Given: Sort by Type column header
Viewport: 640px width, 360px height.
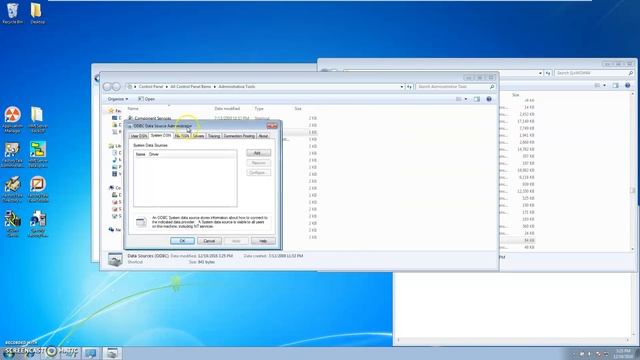Looking at the screenshot, I should pyautogui.click(x=259, y=109).
